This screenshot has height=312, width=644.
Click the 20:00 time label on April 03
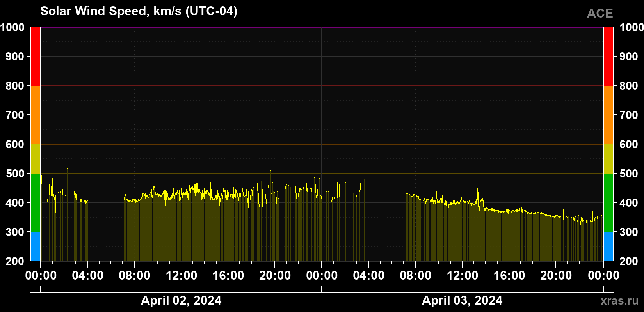click(556, 276)
